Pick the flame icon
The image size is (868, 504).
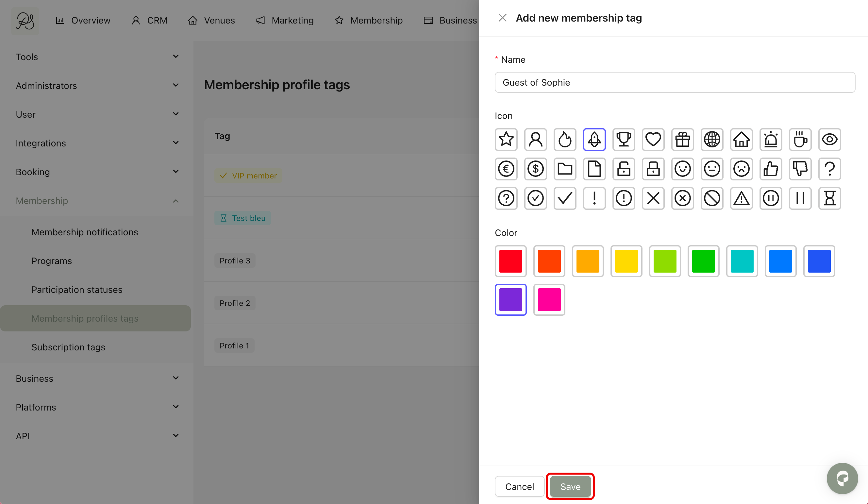pyautogui.click(x=565, y=140)
